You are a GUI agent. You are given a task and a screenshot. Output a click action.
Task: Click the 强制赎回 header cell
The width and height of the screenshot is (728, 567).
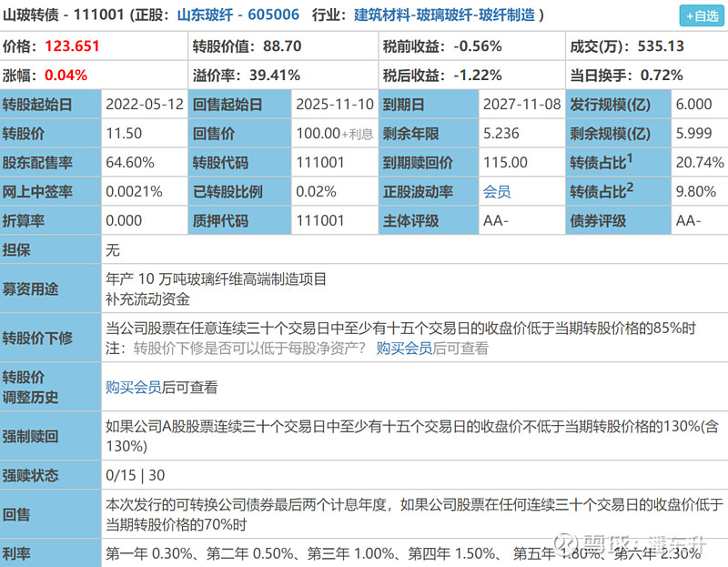pyautogui.click(x=51, y=436)
